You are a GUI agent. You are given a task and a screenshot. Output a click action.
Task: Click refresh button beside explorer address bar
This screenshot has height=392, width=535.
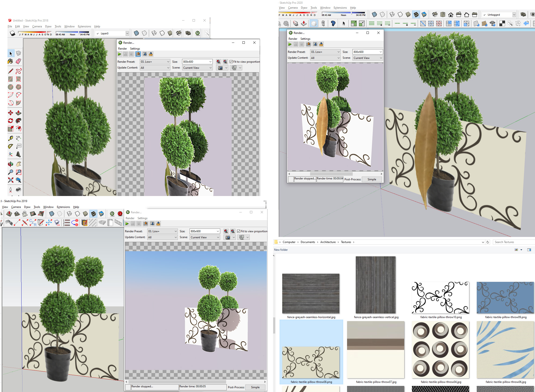(488, 242)
